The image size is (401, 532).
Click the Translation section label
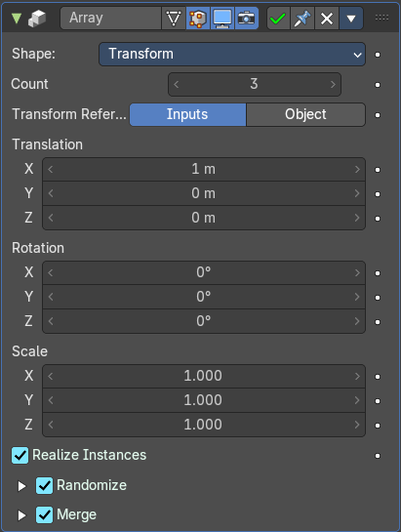point(47,144)
